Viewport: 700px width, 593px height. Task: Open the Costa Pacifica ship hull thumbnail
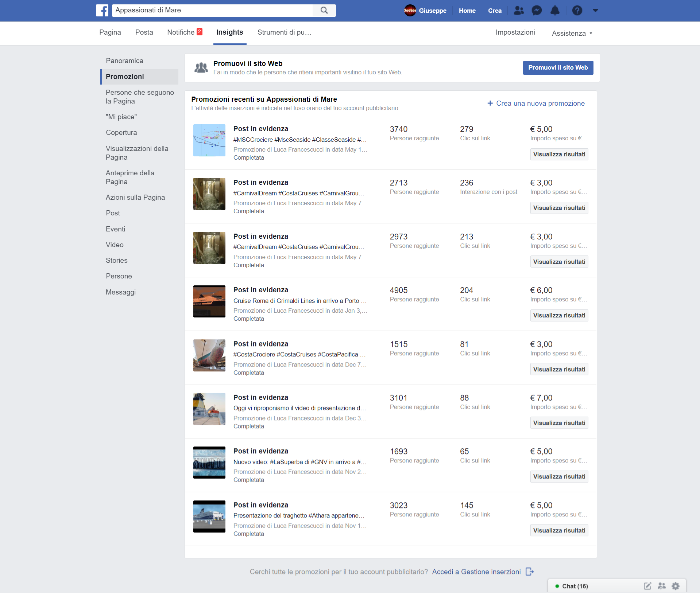pyautogui.click(x=209, y=355)
